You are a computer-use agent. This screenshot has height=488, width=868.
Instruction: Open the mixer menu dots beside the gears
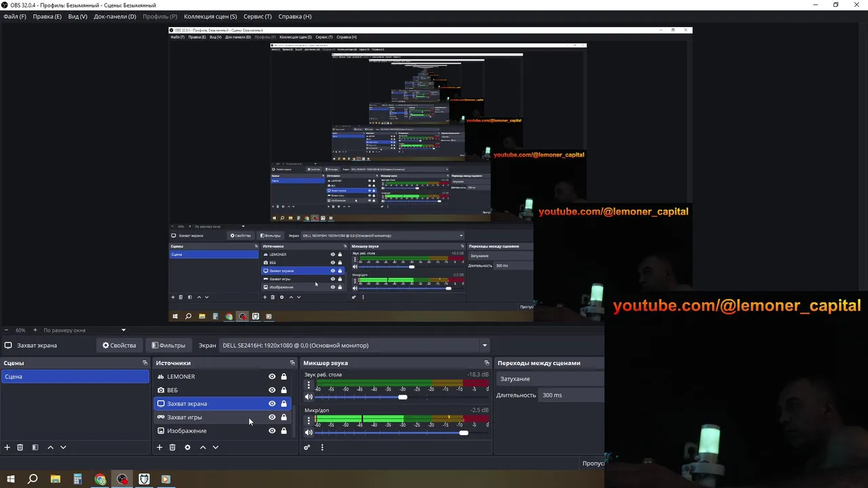click(322, 447)
